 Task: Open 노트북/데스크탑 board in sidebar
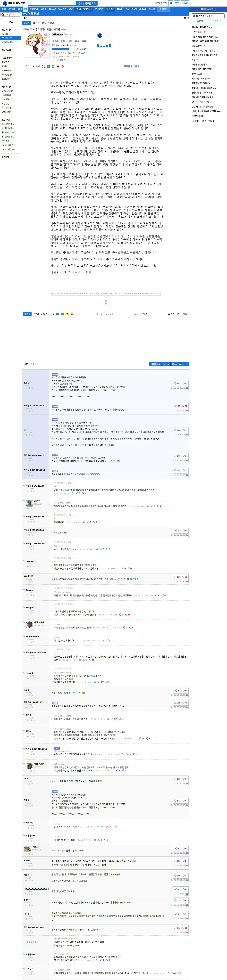pyautogui.click(x=8, y=70)
